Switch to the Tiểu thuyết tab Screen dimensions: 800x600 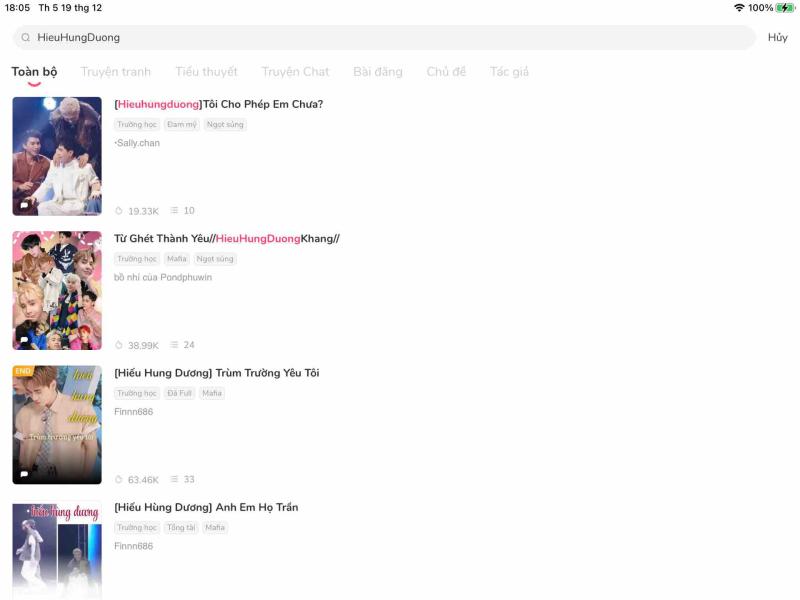pyautogui.click(x=207, y=72)
